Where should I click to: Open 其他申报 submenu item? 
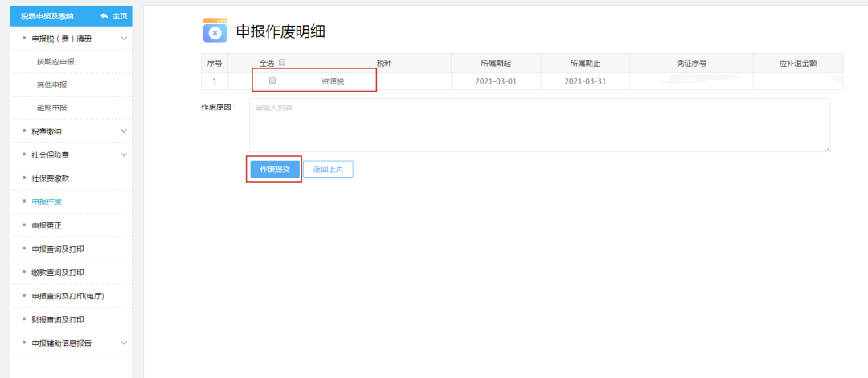click(x=51, y=84)
